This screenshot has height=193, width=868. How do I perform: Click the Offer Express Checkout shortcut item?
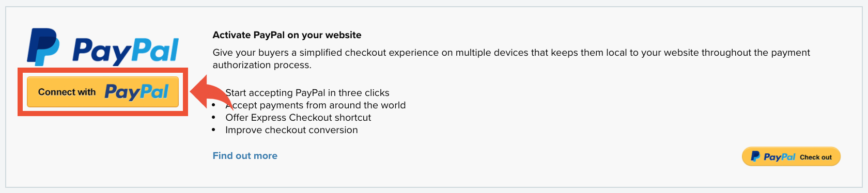click(298, 118)
